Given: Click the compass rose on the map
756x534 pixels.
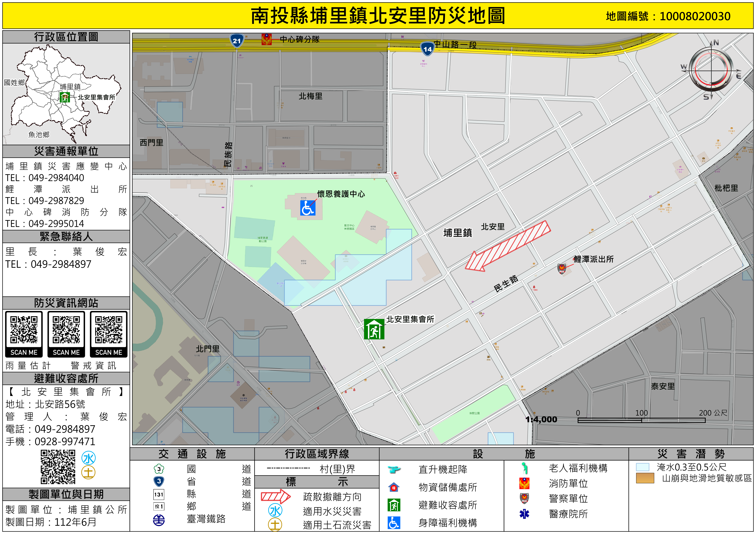Looking at the screenshot, I should point(711,71).
